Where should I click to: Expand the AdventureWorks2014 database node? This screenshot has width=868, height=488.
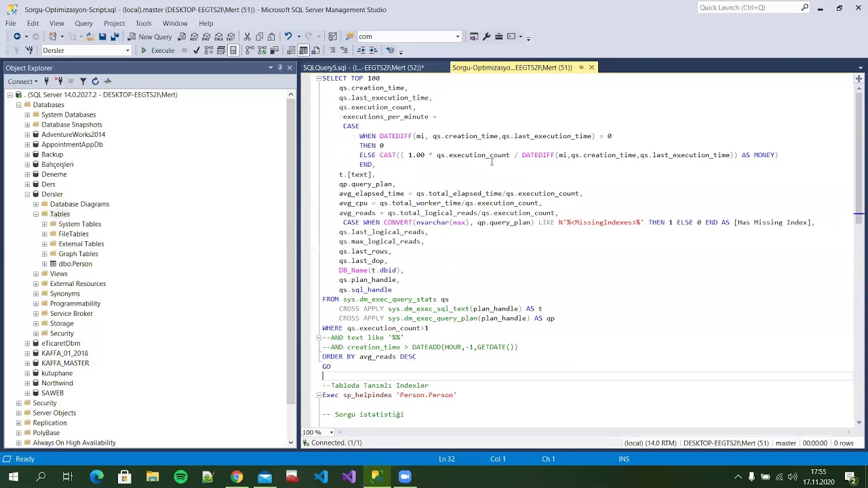27,135
